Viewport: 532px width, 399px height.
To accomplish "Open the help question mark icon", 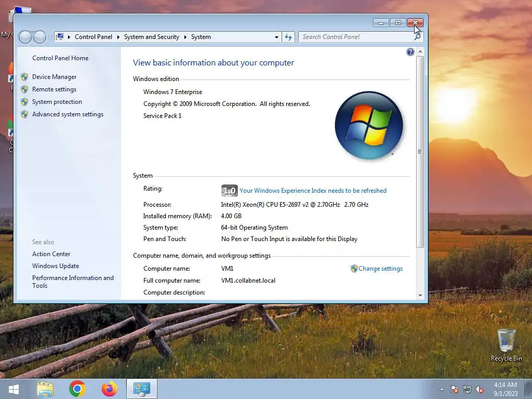I will [410, 52].
